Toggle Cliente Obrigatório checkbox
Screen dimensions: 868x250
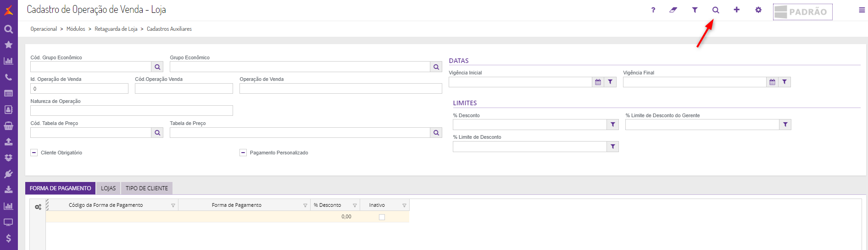pos(34,153)
